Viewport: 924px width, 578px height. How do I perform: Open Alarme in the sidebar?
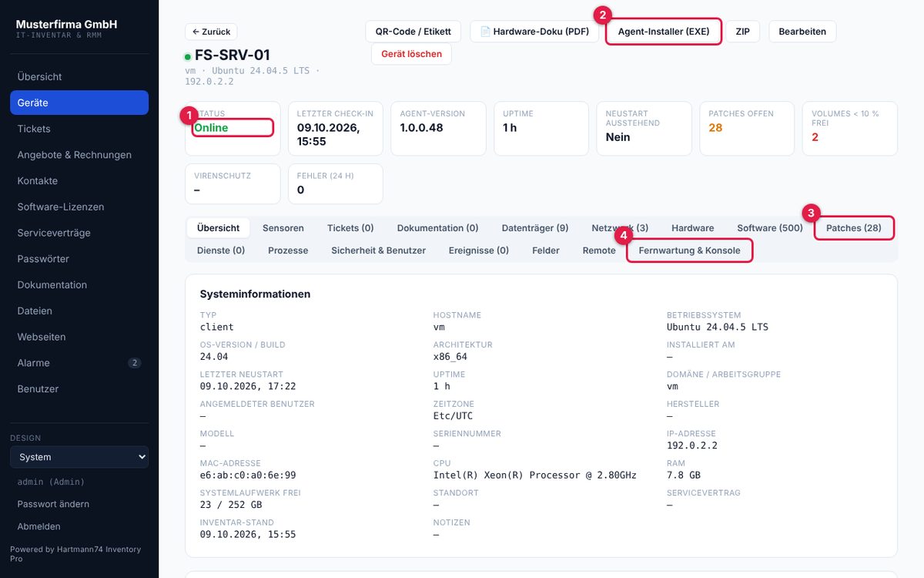[x=79, y=363]
